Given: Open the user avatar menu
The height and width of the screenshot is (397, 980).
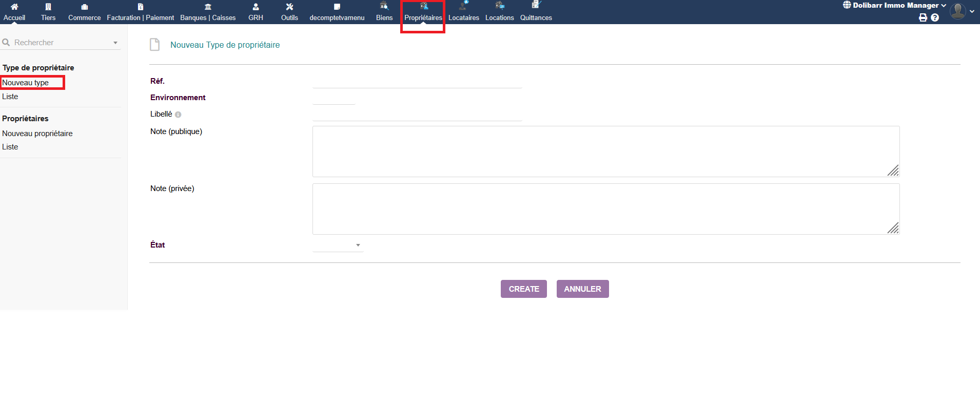Looking at the screenshot, I should click(x=958, y=11).
